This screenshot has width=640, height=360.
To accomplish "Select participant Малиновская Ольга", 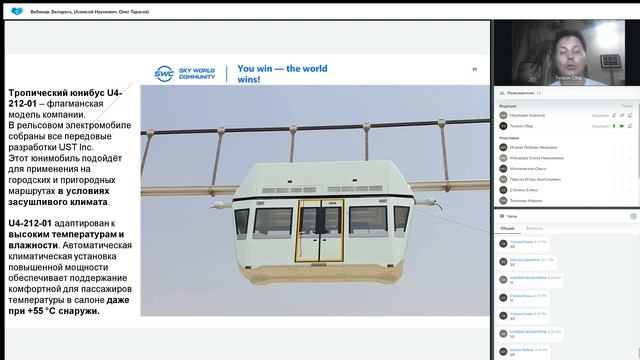I will coord(528,169).
